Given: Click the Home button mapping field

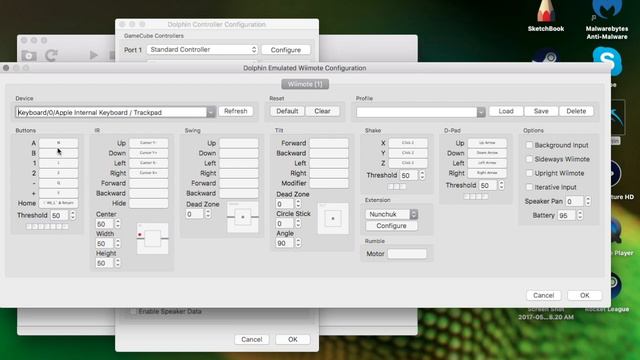Looking at the screenshot, I should (58, 203).
